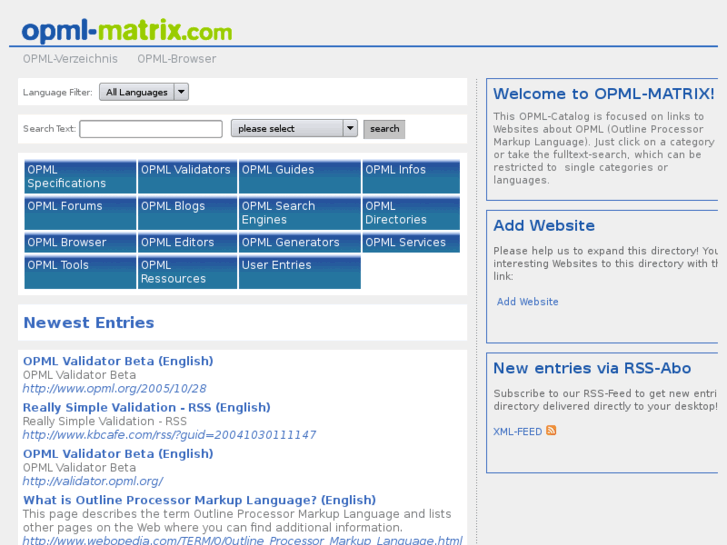This screenshot has width=727, height=545.
Task: Open the OPML-Browser menu item
Action: point(177,59)
